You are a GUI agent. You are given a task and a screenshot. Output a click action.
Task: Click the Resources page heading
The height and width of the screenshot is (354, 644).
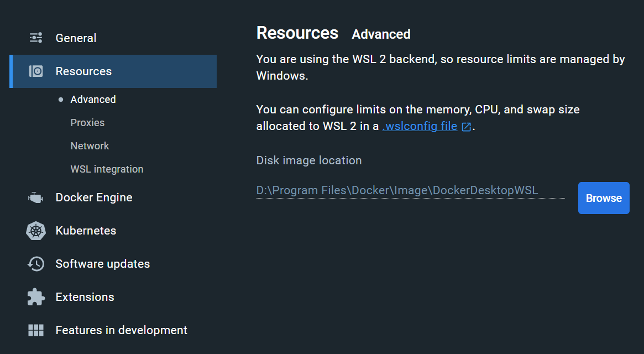pos(297,33)
